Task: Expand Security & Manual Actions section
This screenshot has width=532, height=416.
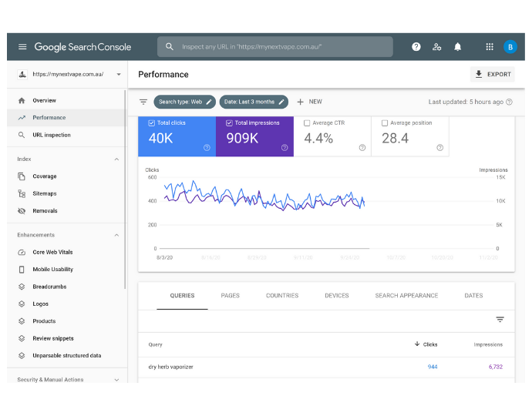Action: 116,380
